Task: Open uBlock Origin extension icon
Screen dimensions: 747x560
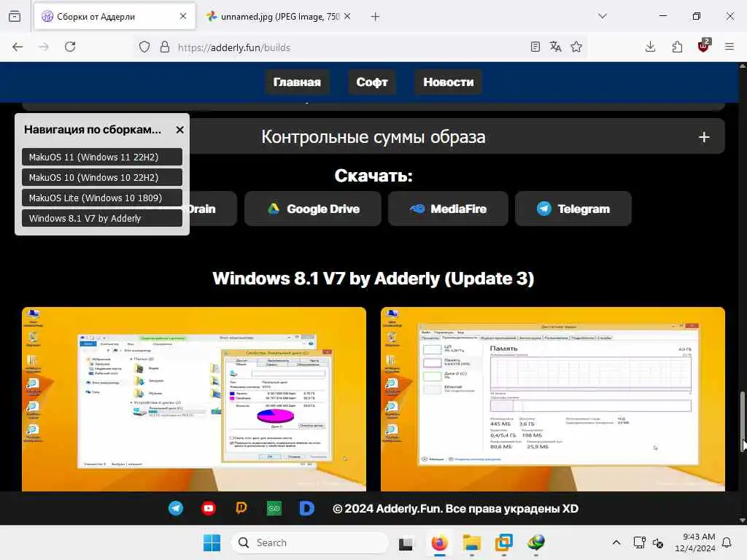Action: click(x=704, y=46)
